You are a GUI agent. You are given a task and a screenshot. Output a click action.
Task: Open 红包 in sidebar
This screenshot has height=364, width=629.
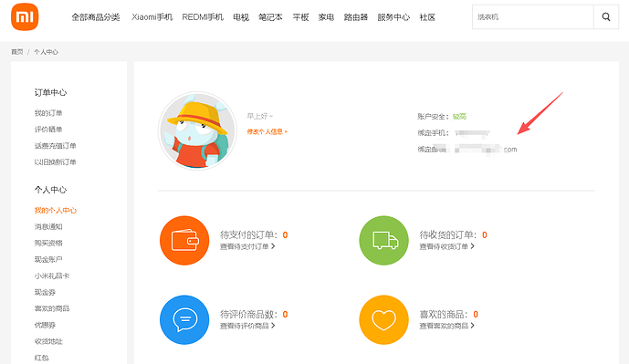tap(41, 358)
